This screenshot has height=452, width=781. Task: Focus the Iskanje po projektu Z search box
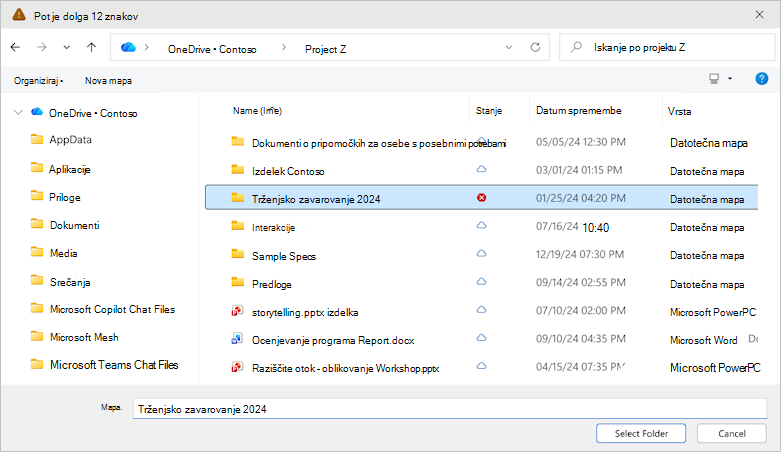667,47
